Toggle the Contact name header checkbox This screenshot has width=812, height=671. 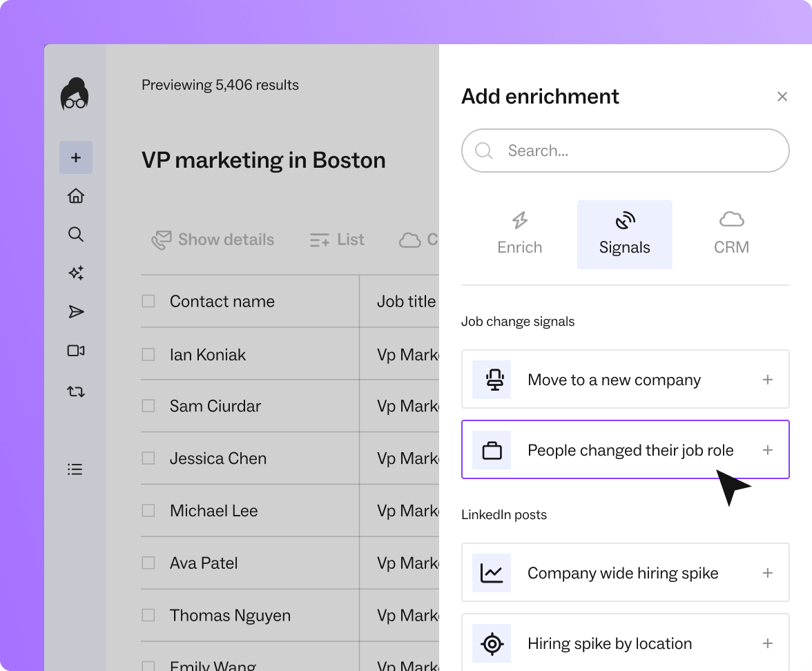[x=148, y=301]
